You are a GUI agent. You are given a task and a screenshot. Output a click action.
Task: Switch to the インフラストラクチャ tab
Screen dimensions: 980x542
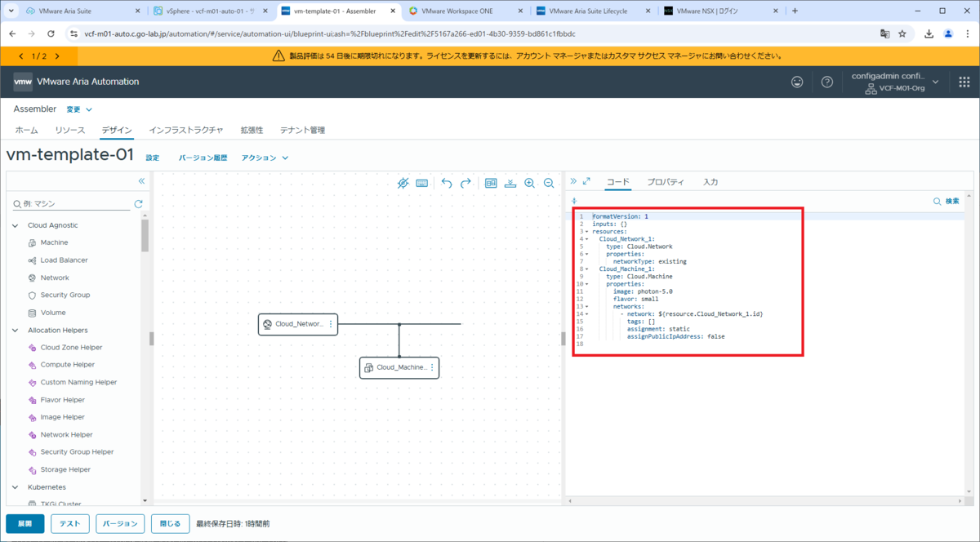[185, 130]
